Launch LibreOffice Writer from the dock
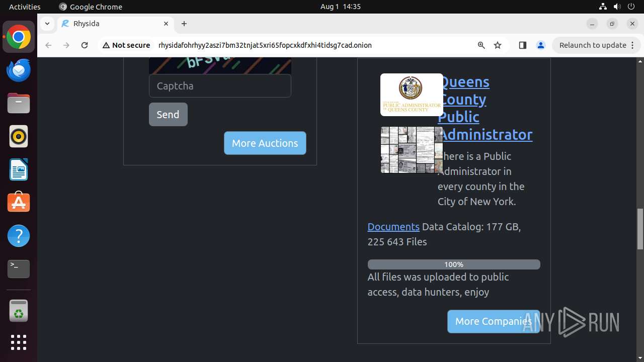Viewport: 644px width, 362px height. [19, 170]
